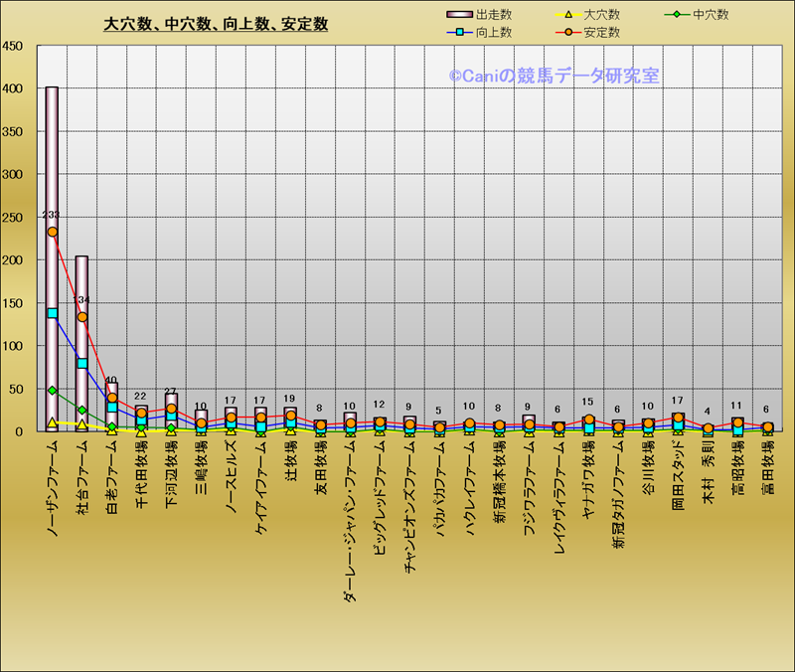Select the 安定数 legend text
This screenshot has height=672, width=795.
coord(602,33)
